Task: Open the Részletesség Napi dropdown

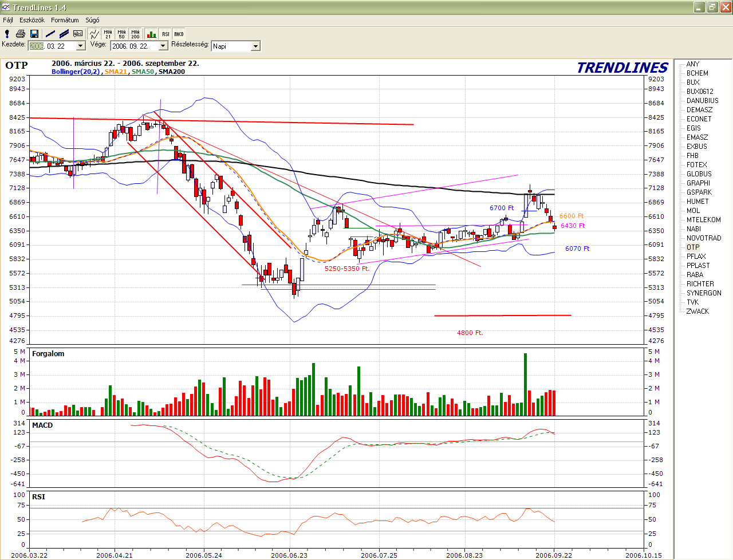Action: (x=256, y=46)
